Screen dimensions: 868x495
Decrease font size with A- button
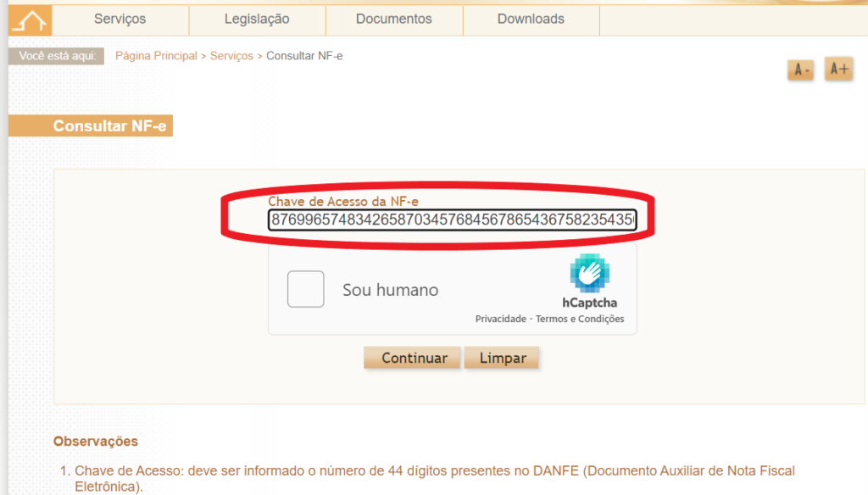coord(800,70)
